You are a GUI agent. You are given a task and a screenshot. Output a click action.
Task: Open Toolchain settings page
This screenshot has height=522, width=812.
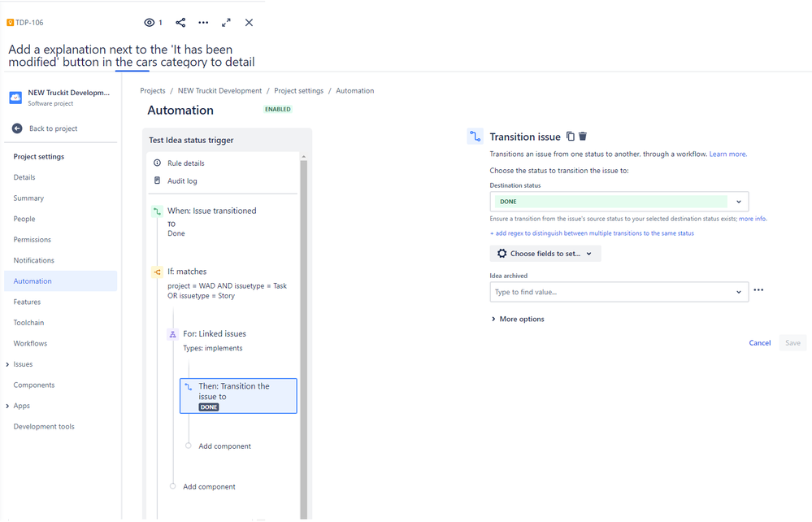(28, 323)
